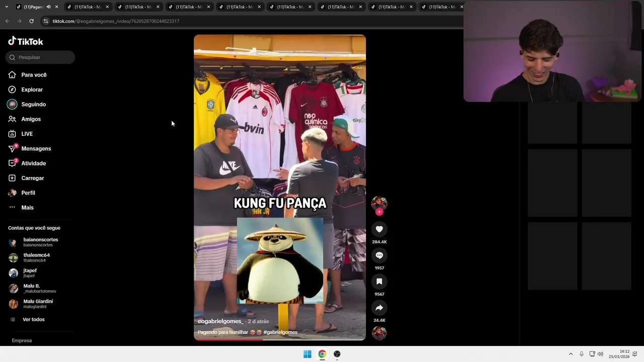
Task: Seek using the red video progress bar
Action: [x=280, y=339]
